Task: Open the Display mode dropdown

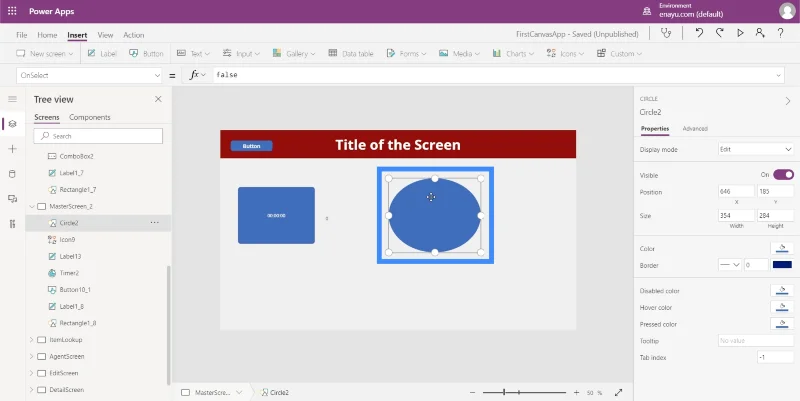Action: (756, 149)
